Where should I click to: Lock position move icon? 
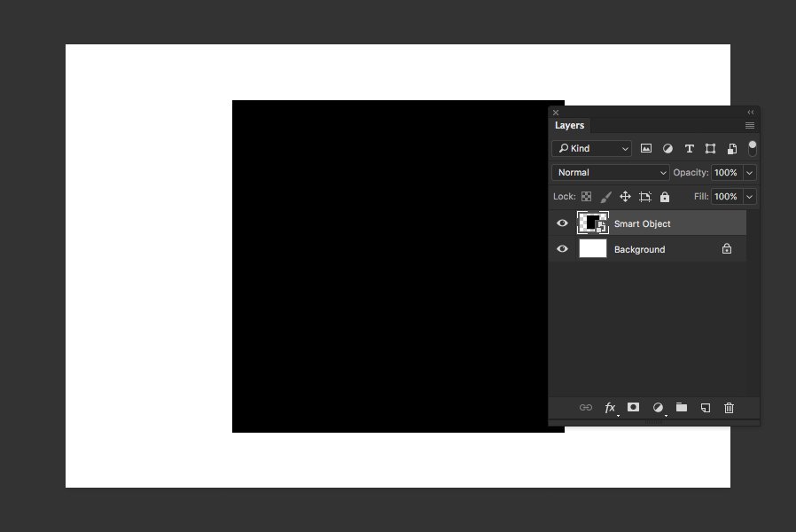625,197
